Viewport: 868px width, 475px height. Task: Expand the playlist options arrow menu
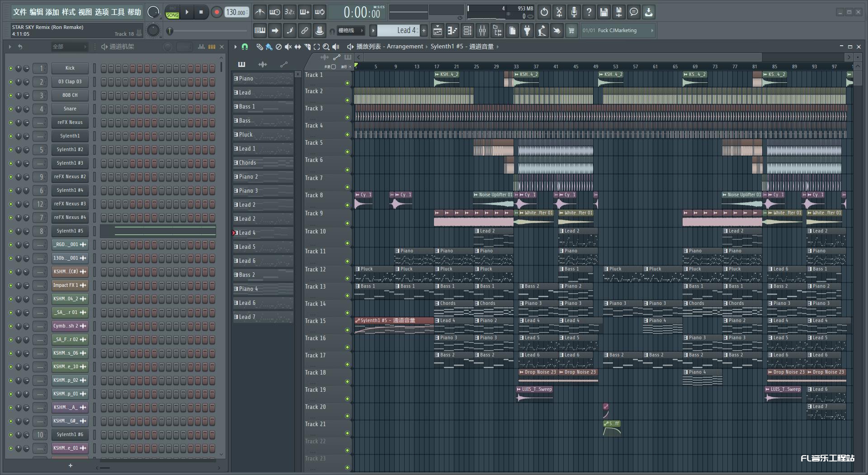[x=235, y=47]
